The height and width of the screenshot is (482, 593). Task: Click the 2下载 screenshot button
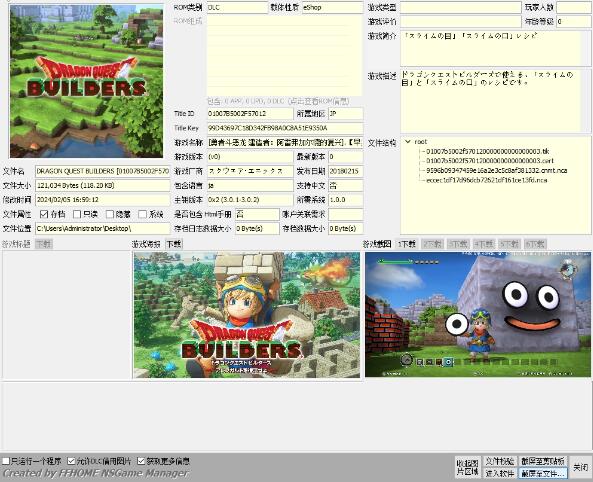pos(432,244)
